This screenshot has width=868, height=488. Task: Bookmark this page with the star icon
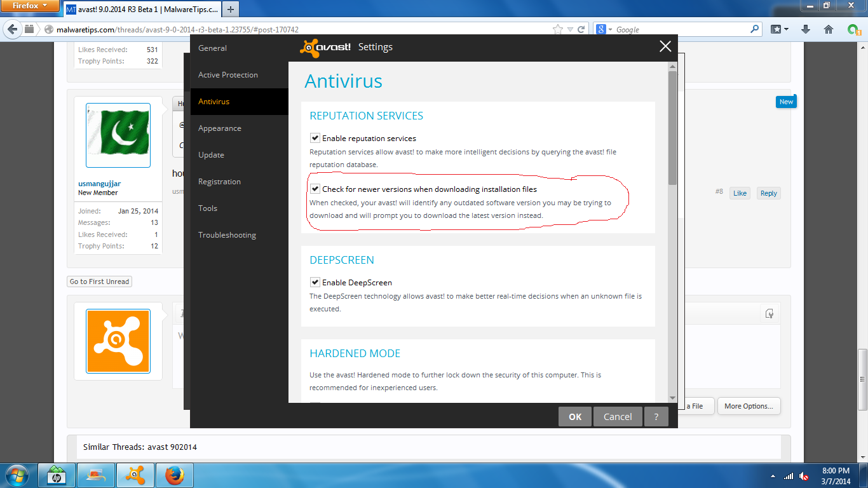click(x=557, y=29)
